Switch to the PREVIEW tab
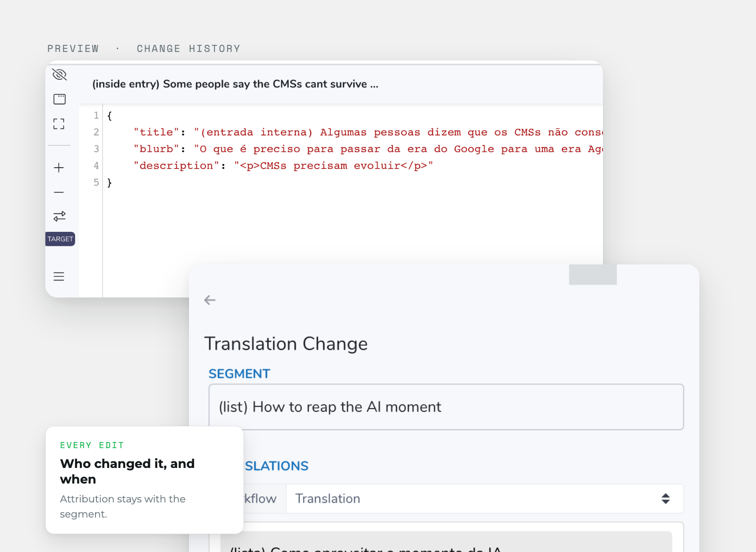Image resolution: width=756 pixels, height=552 pixels. tap(73, 49)
